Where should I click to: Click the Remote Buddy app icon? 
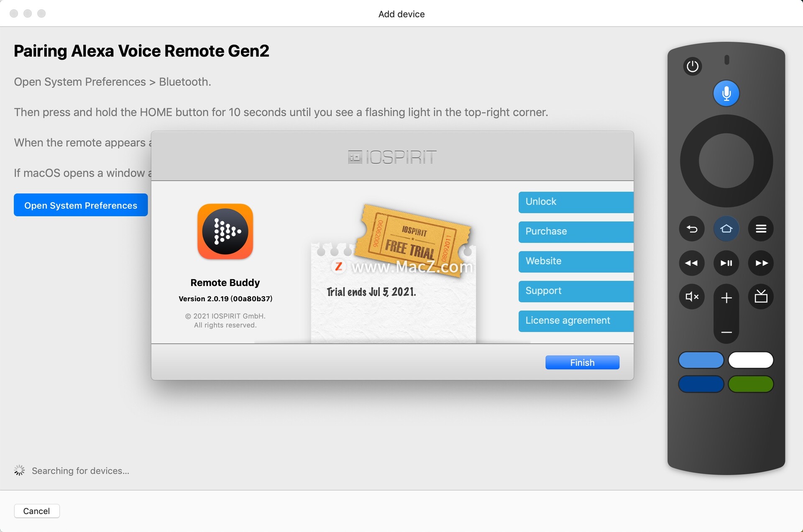tap(225, 231)
